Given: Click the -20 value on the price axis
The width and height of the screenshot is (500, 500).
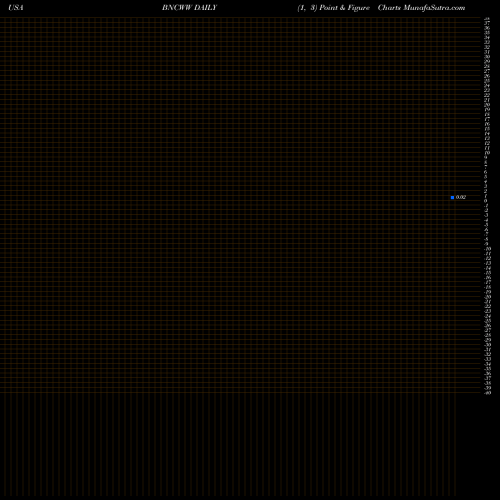Looking at the screenshot, I should (x=487, y=297).
